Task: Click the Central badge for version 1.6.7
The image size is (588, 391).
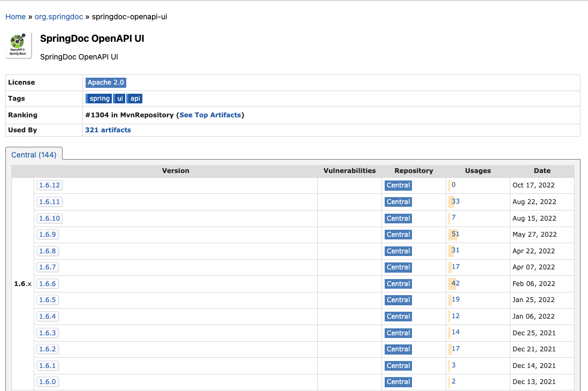Action: [398, 267]
